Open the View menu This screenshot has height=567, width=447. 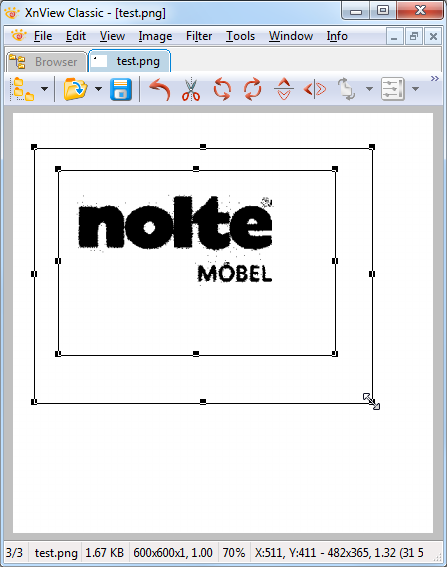pyautogui.click(x=112, y=36)
